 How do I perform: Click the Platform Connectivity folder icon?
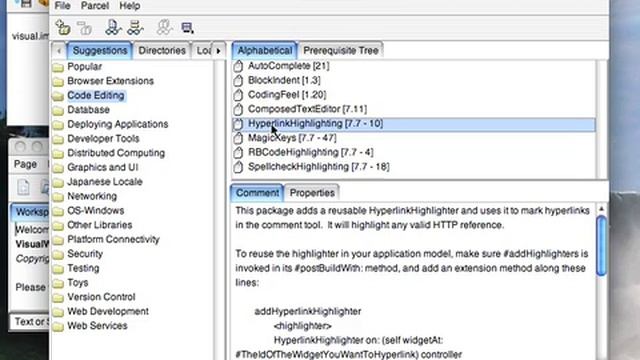tap(58, 240)
